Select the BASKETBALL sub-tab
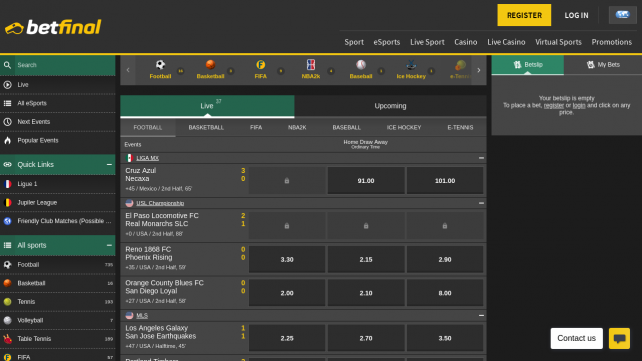The width and height of the screenshot is (642, 361). (x=206, y=128)
